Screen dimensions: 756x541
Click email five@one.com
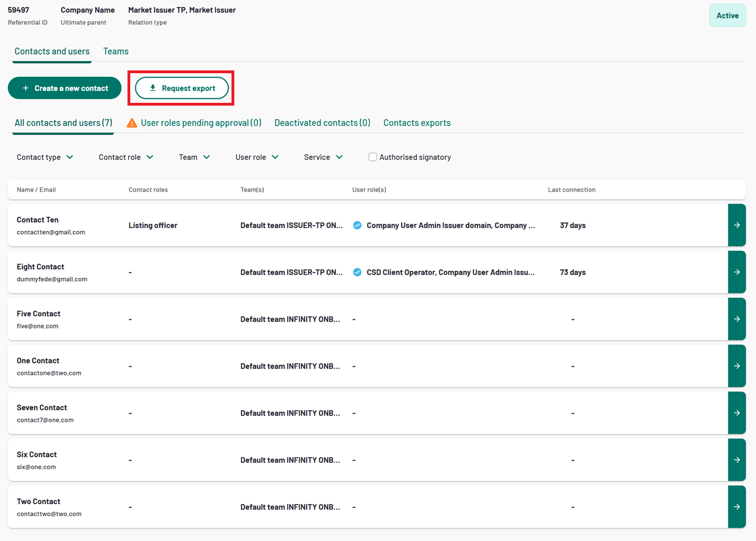[x=37, y=326]
